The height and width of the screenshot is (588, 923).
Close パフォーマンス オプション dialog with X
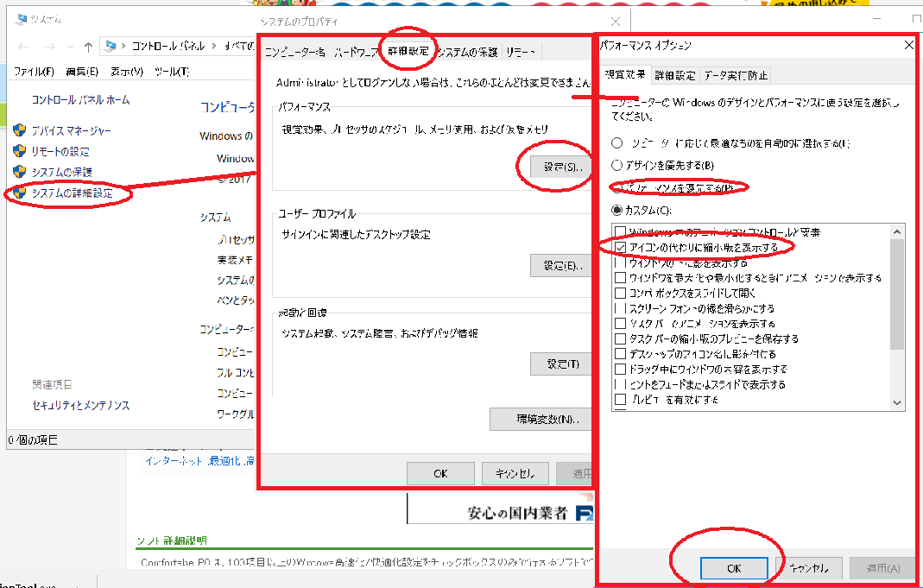coord(909,45)
